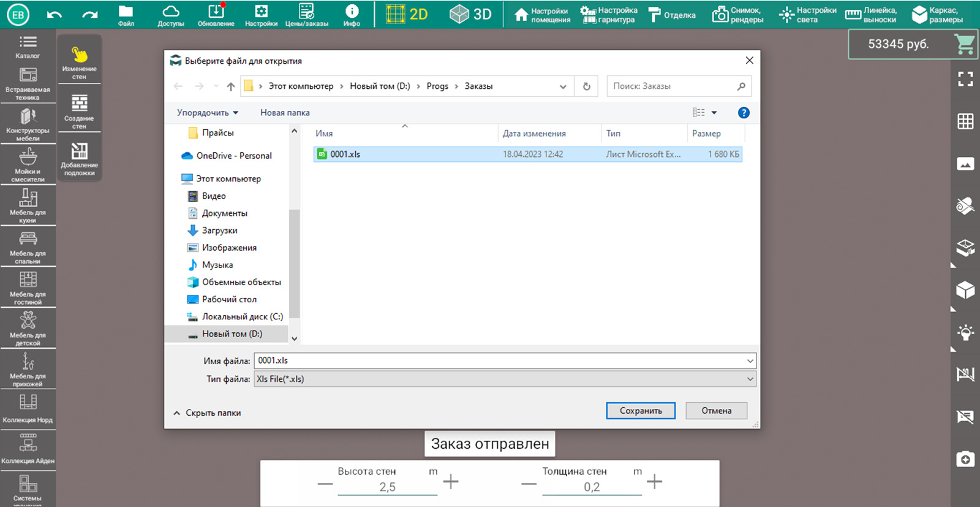Select Документы in folder tree
Screen dimensions: 980x507
[224, 213]
